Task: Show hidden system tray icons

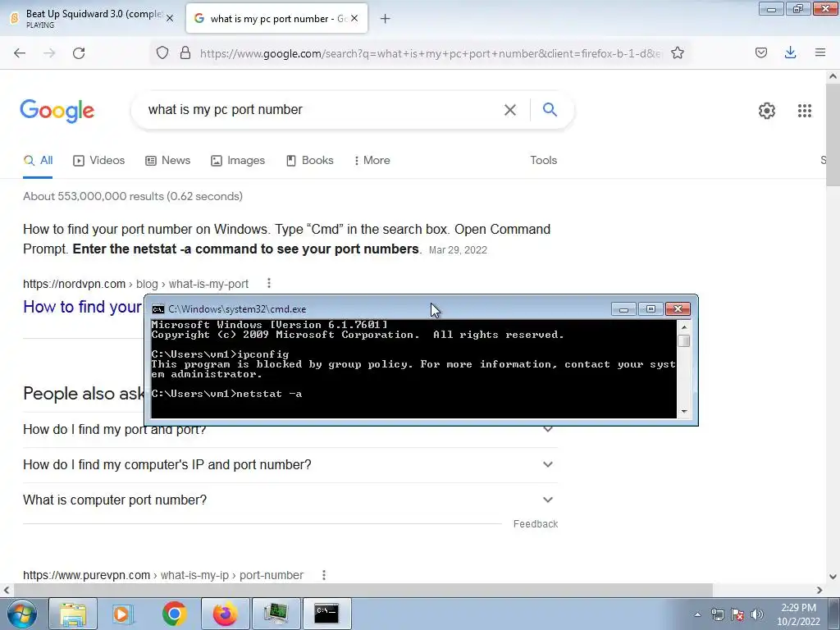Action: tap(697, 614)
